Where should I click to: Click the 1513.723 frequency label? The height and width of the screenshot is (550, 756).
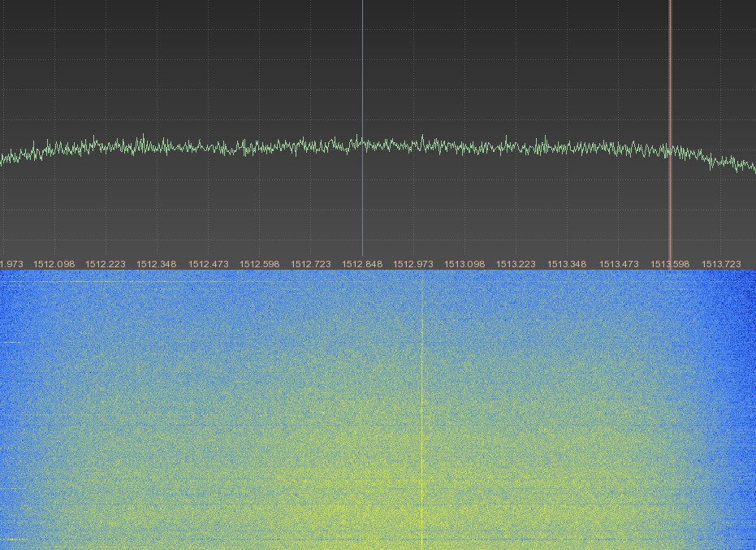(x=721, y=264)
